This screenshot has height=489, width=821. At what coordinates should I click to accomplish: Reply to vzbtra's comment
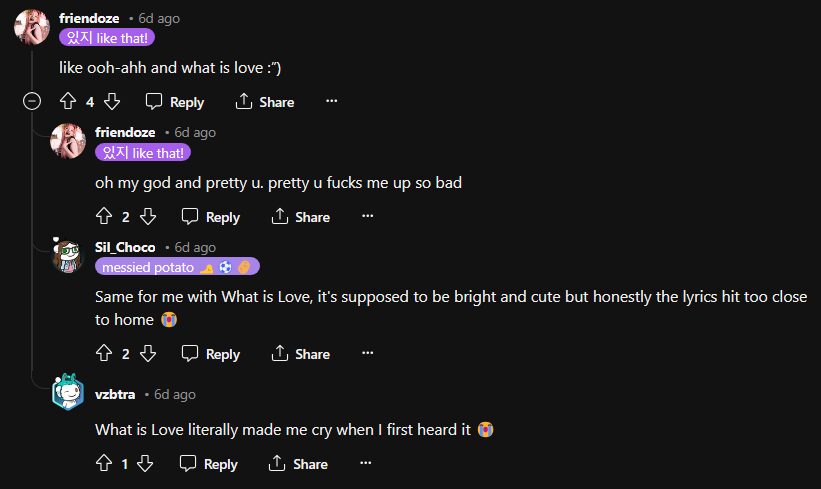pyautogui.click(x=209, y=463)
